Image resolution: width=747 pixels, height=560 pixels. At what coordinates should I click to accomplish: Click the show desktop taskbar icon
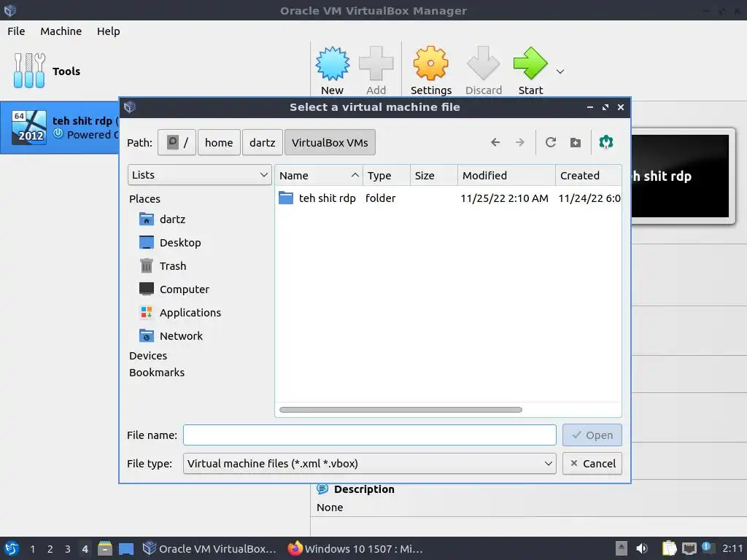point(125,549)
